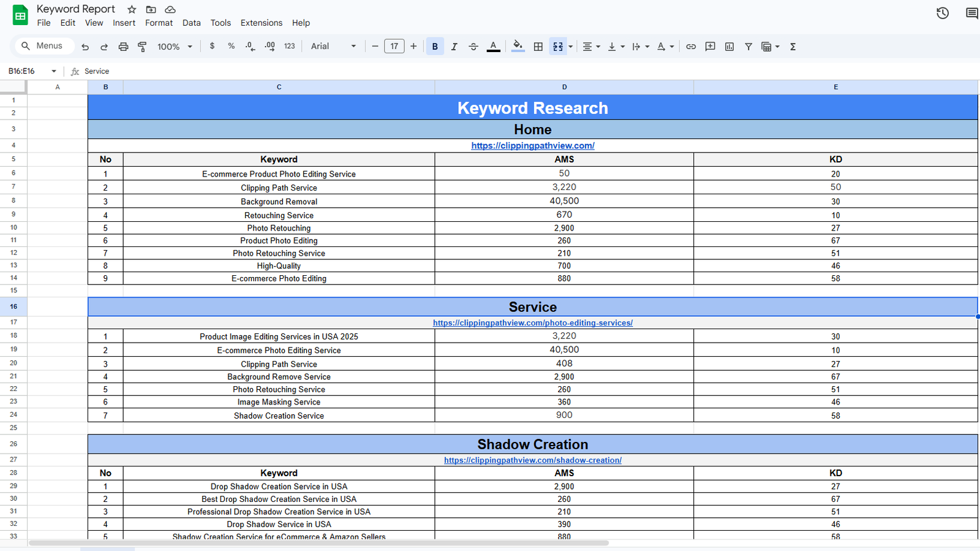Click the fill color bucket
This screenshot has width=980, height=551.
(x=518, y=47)
